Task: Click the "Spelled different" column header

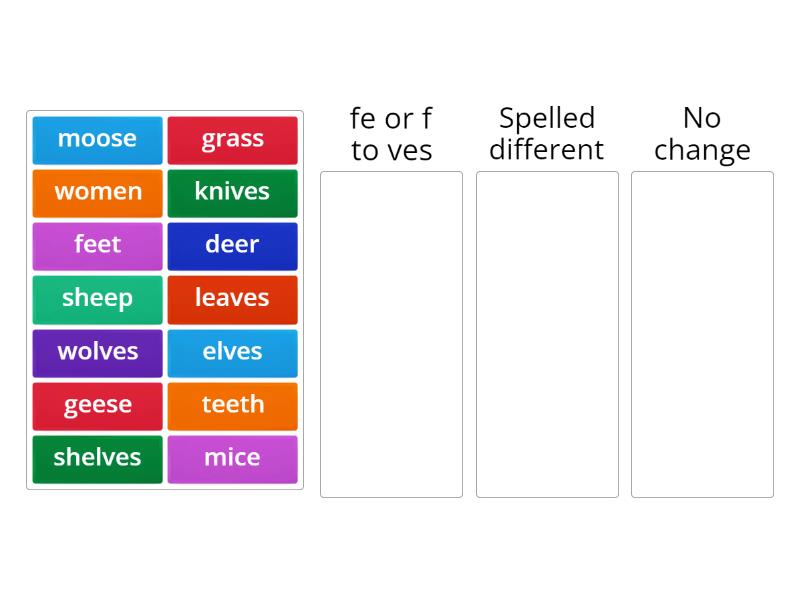Action: (x=547, y=133)
